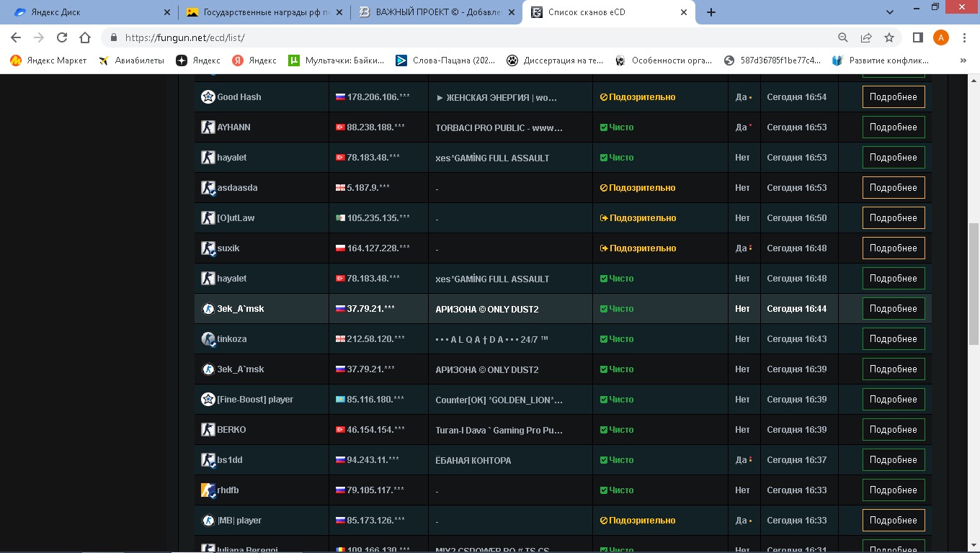Open Подробнее for player BERKO
Screen dimensions: 980x553
tap(893, 430)
